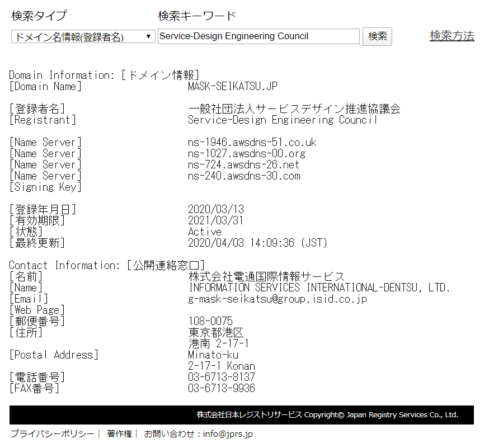Image resolution: width=503 pixels, height=448 pixels.
Task: Click the [電話番号] label
Action: coord(37,377)
